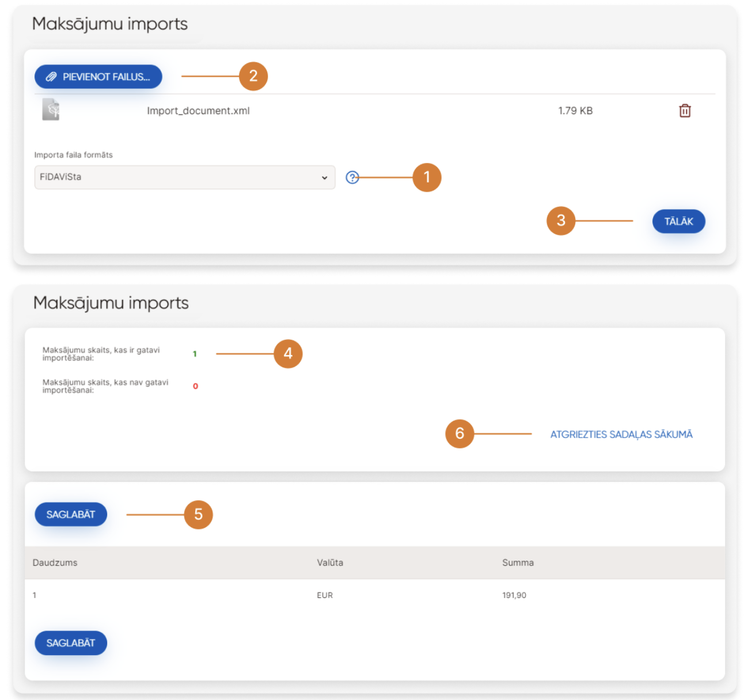This screenshot has width=744, height=700.
Task: Click orange callout marker number 4
Action: coord(288,353)
